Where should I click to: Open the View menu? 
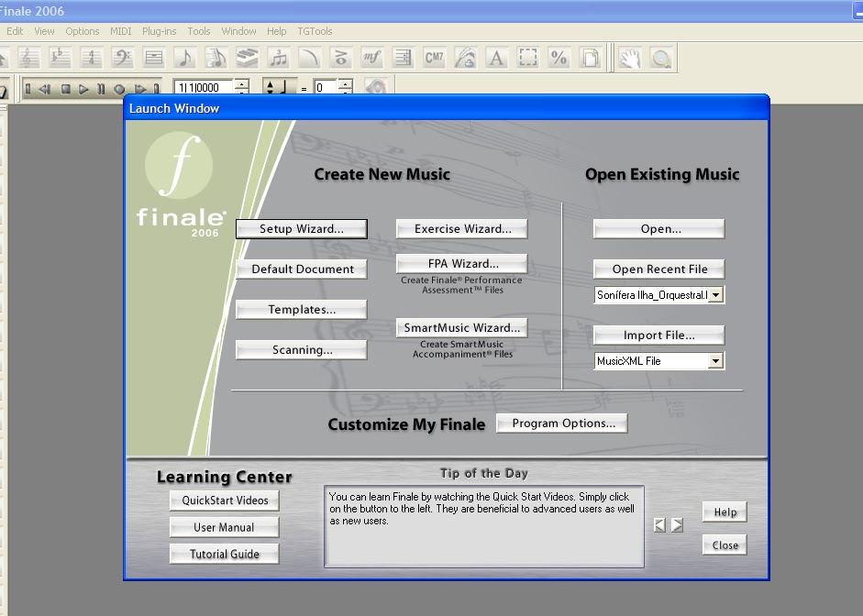click(x=44, y=31)
